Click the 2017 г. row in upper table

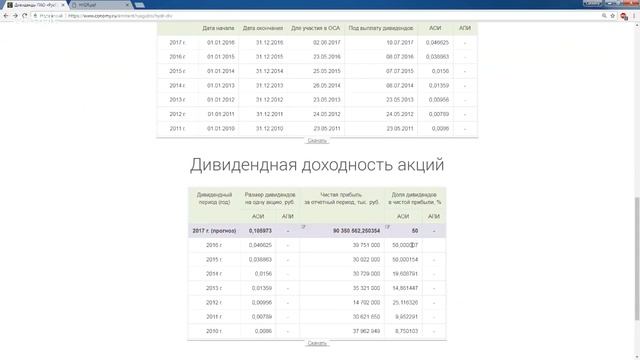point(317,42)
